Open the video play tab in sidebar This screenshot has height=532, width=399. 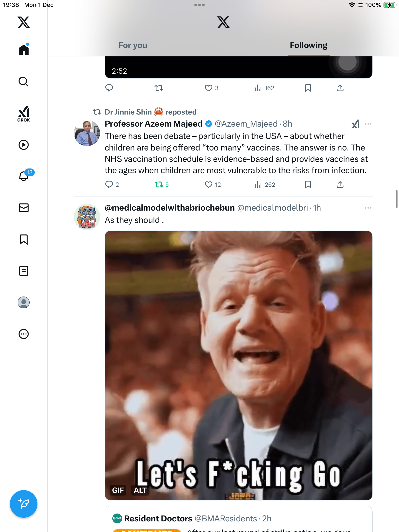(x=24, y=145)
